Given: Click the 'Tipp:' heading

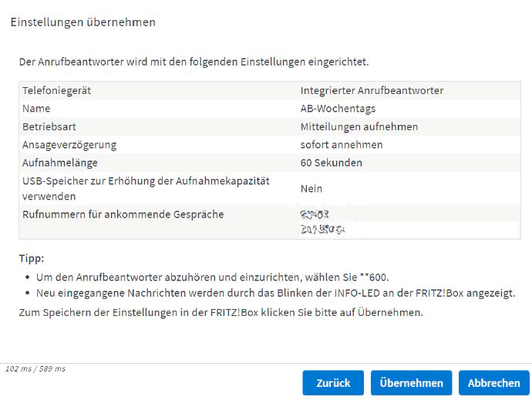Looking at the screenshot, I should coord(32,258).
